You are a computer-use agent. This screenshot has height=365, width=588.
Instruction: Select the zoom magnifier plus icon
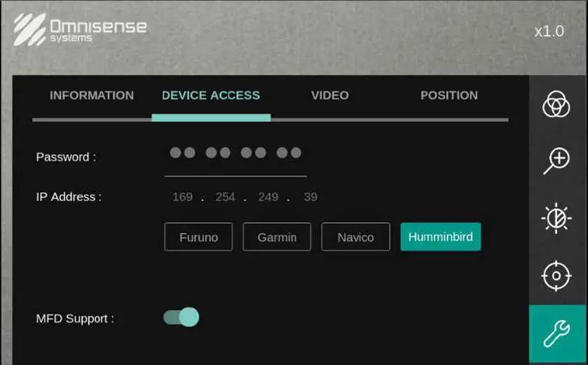(556, 161)
